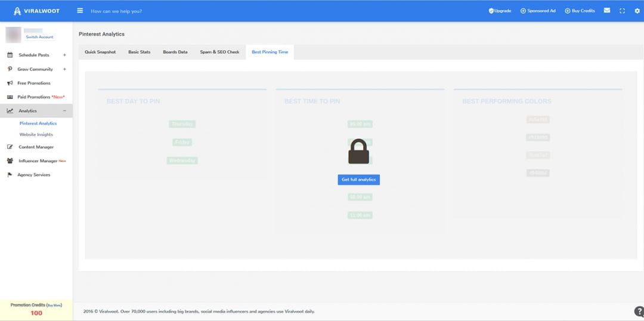Open the mail envelope icon
This screenshot has height=321, width=644.
tap(607, 11)
